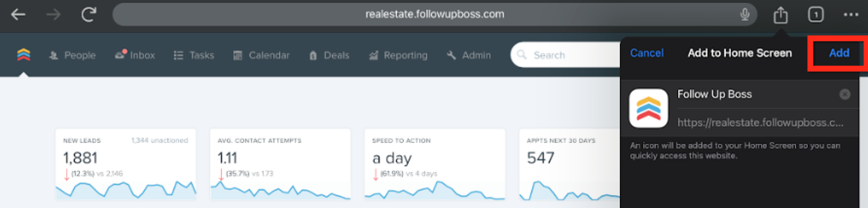The image size is (868, 208).
Task: Open the Admin menu
Action: coord(469,55)
